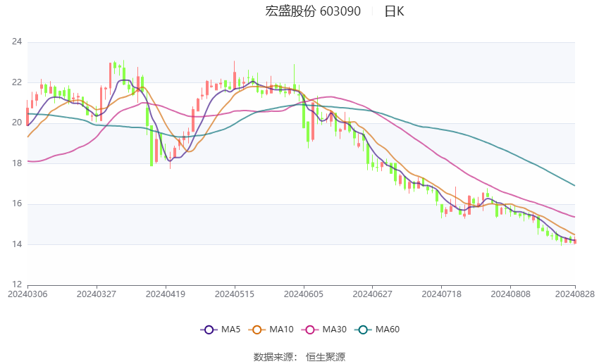Click the y-axis value 24
The image size is (599, 364).
click(17, 42)
